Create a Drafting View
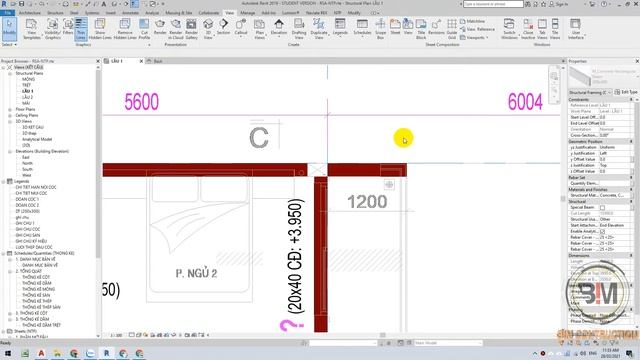640x360 pixels. tap(299, 29)
